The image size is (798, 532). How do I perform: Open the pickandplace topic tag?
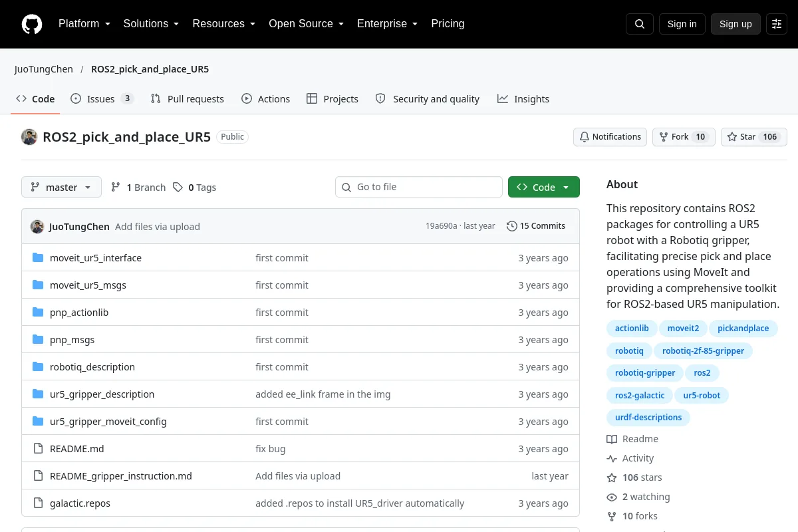point(743,329)
